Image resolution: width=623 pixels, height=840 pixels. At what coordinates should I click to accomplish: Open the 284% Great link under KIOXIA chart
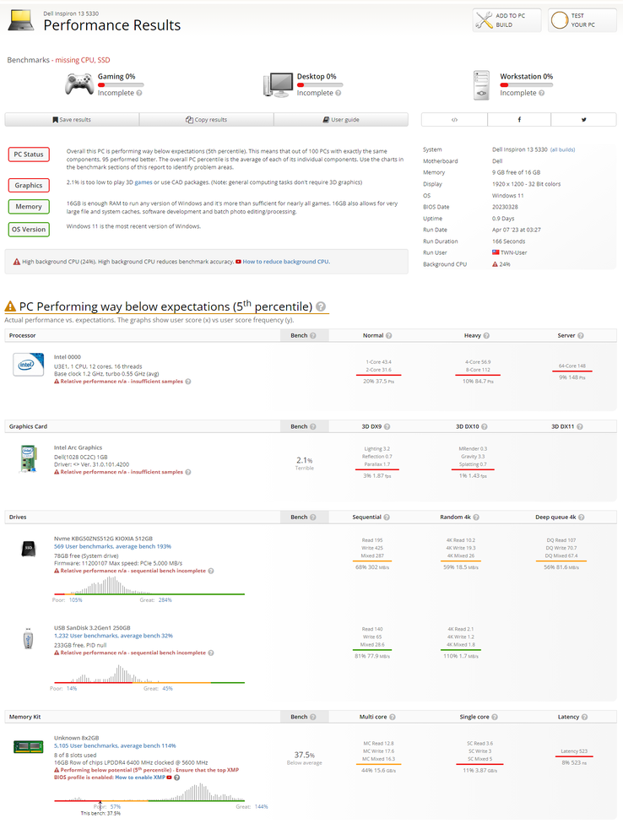165,600
